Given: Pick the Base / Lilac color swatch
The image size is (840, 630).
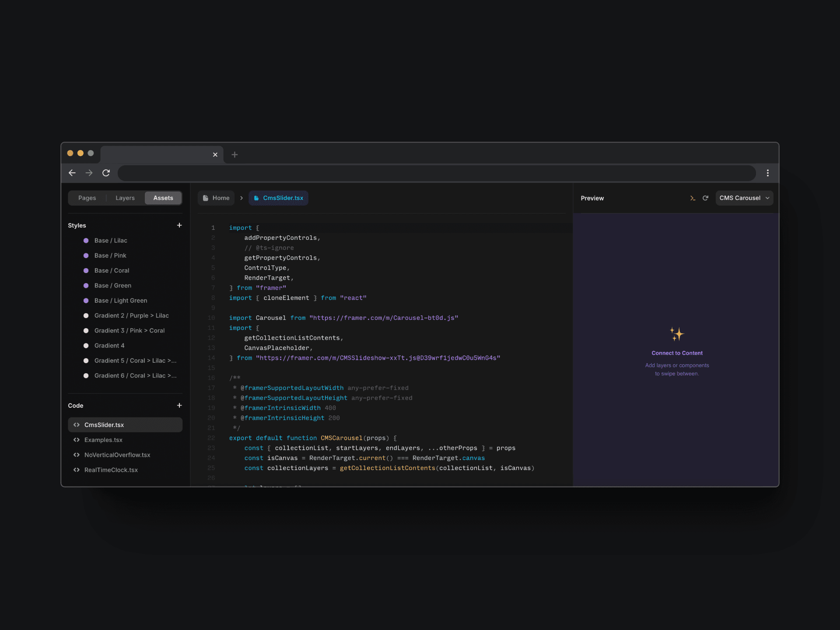Looking at the screenshot, I should click(x=86, y=241).
